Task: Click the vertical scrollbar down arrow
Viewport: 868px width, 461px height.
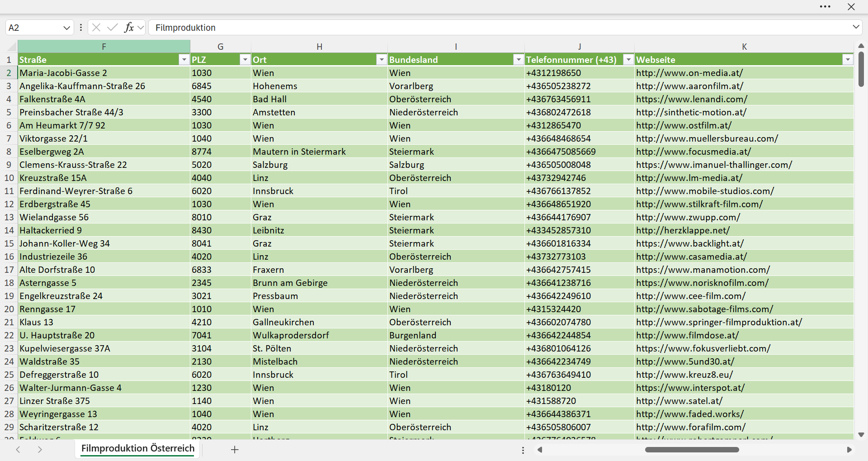Action: pyautogui.click(x=861, y=435)
